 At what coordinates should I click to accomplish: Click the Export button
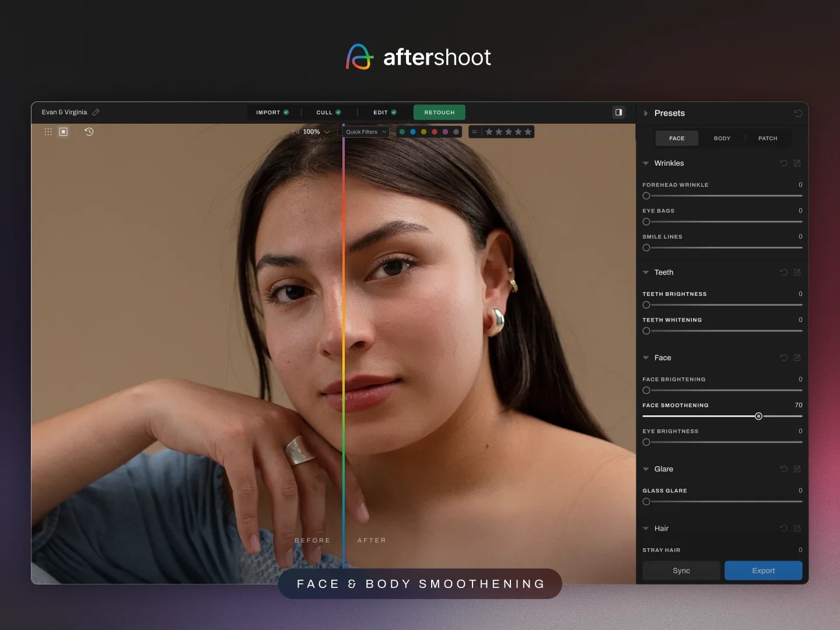click(764, 570)
